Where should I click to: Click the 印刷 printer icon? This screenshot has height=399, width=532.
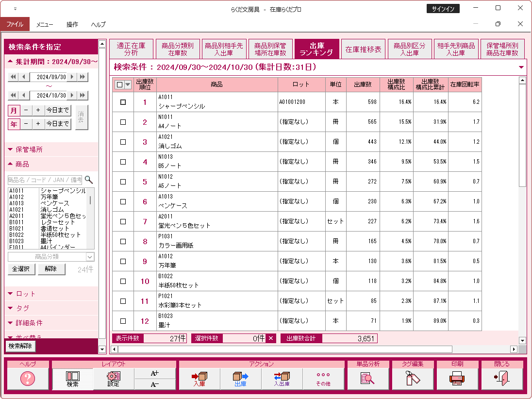457,379
